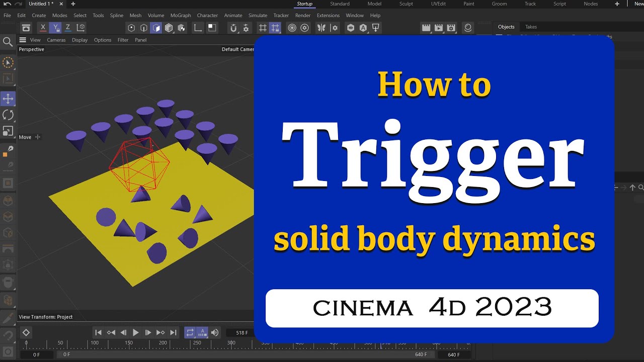Click the Redo arrow icon

click(19, 4)
